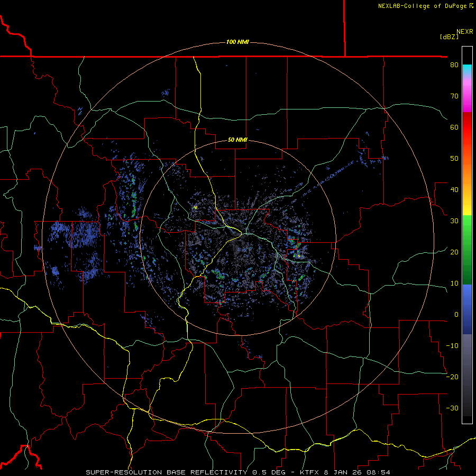The image size is (476, 476).
Task: Click the 100 NMI range ring label
Action: (x=237, y=42)
